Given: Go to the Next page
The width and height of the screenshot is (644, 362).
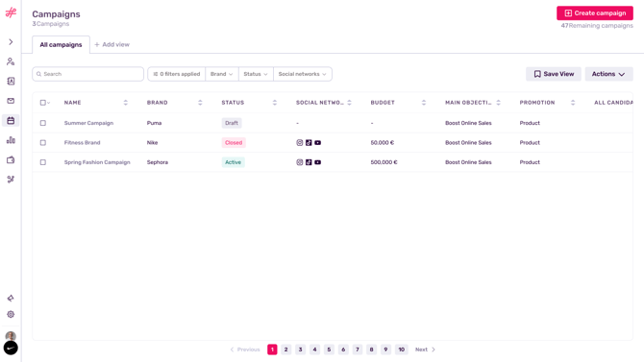Looking at the screenshot, I should (x=425, y=350).
